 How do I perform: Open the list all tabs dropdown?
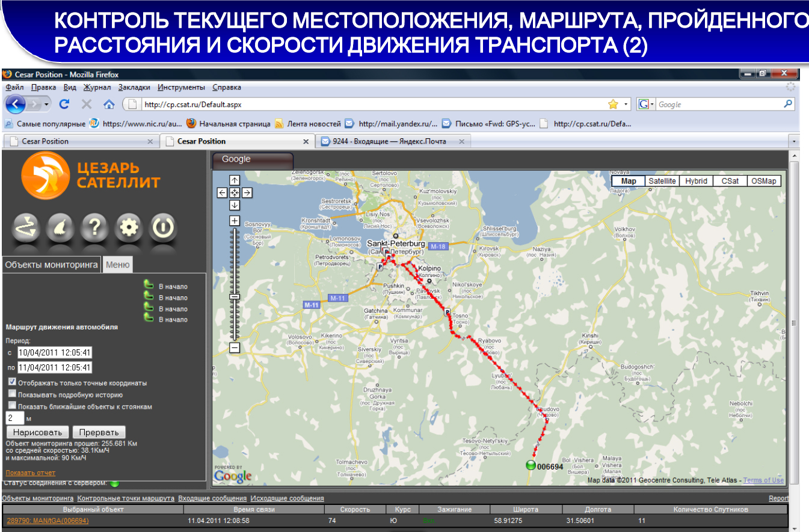pos(794,141)
